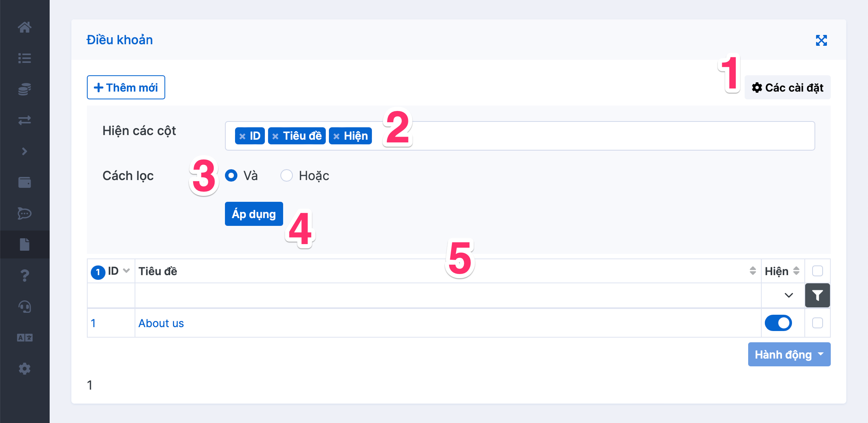Check the select-all checkbox in header
The image size is (868, 423).
click(x=817, y=271)
